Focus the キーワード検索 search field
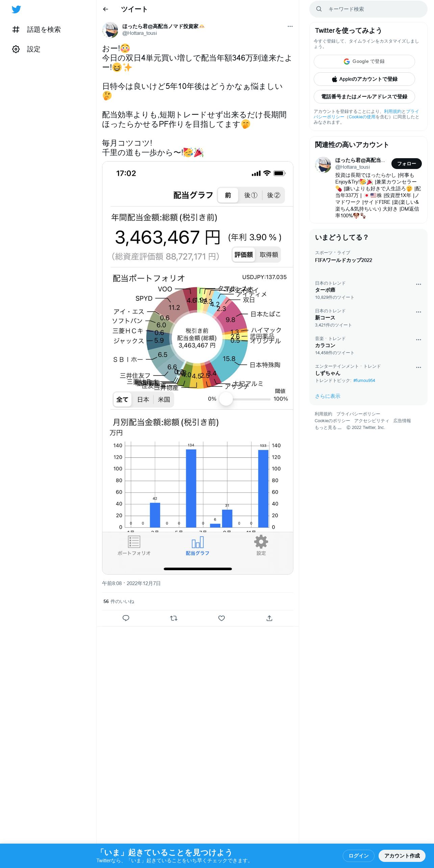The image size is (434, 868). point(368,9)
